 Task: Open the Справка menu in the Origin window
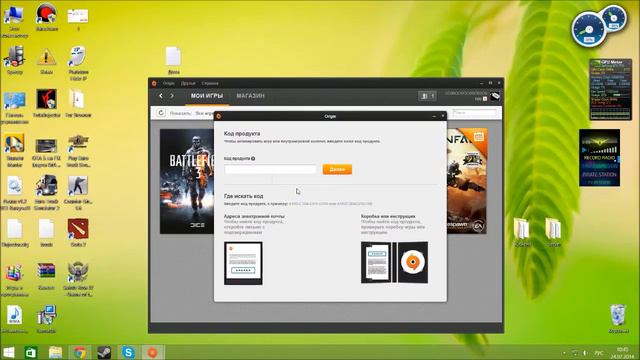click(x=210, y=83)
